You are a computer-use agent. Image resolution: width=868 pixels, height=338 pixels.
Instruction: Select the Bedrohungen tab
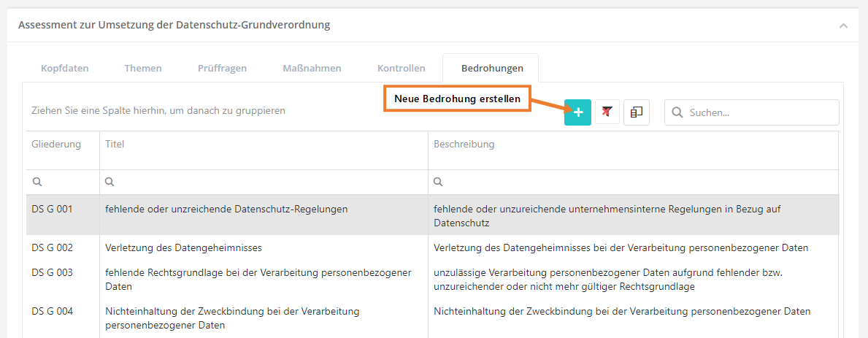[491, 69]
